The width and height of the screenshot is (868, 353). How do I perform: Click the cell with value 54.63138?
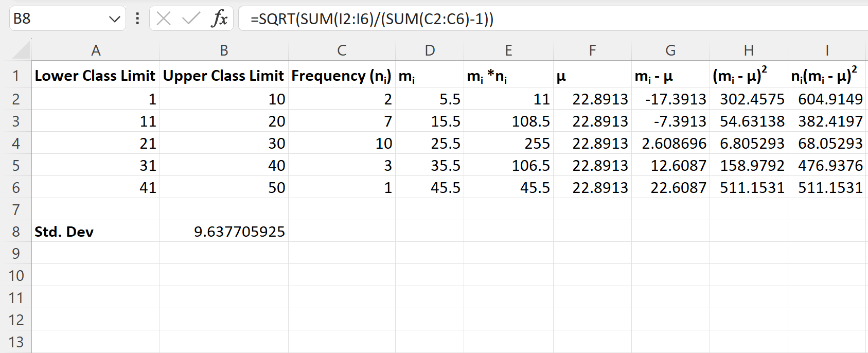749,121
